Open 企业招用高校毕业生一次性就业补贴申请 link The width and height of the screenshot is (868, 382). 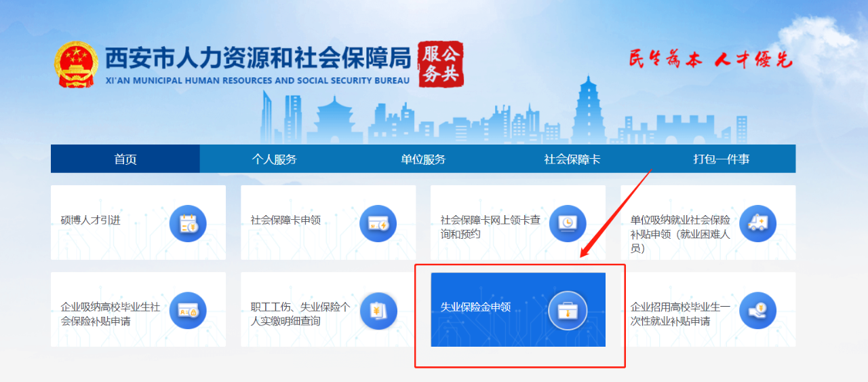coord(680,313)
